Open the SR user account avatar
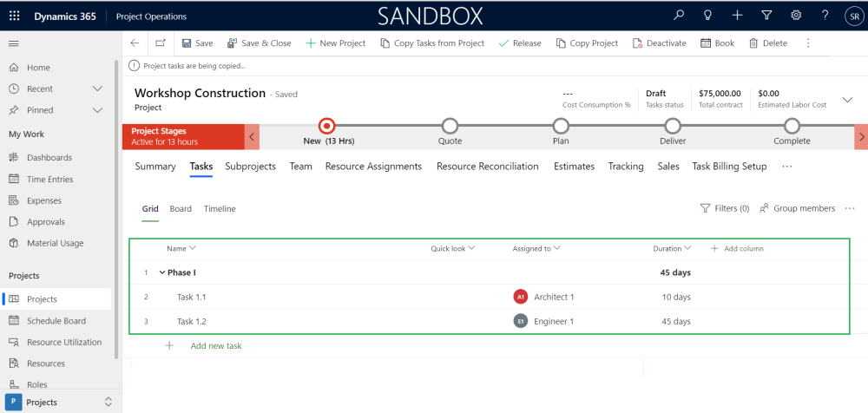The image size is (868, 413). (x=854, y=16)
